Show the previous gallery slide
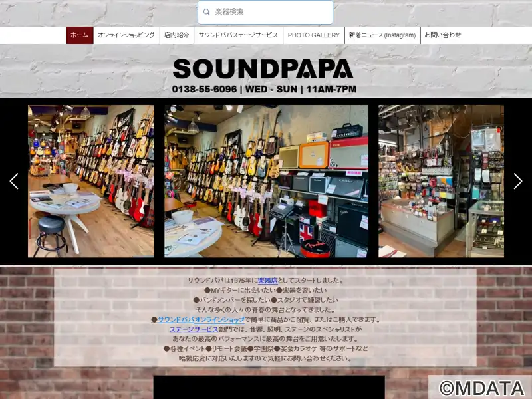Image resolution: width=532 pixels, height=399 pixels. click(14, 181)
